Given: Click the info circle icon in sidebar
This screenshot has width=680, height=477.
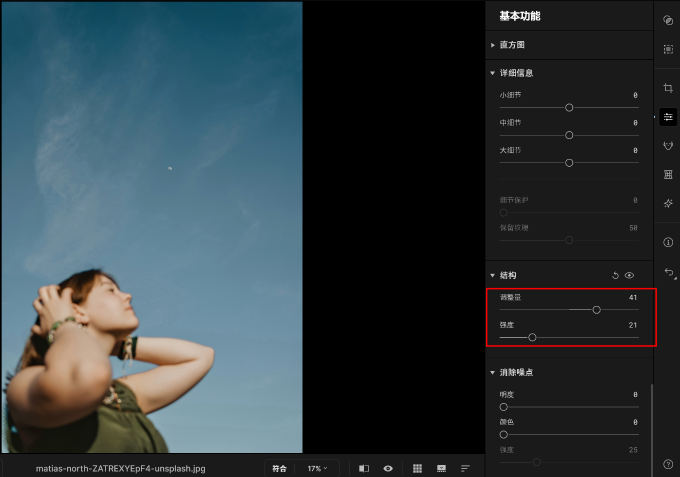Looking at the screenshot, I should (x=668, y=242).
